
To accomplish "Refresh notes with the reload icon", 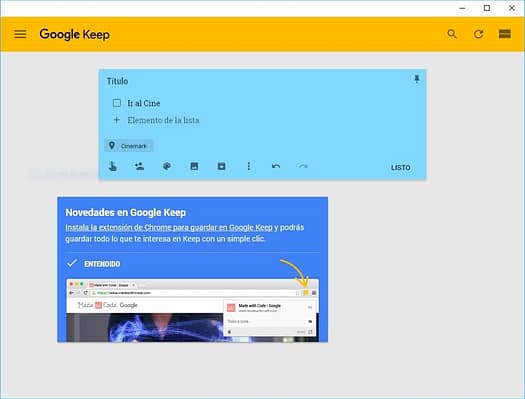I will tap(478, 34).
